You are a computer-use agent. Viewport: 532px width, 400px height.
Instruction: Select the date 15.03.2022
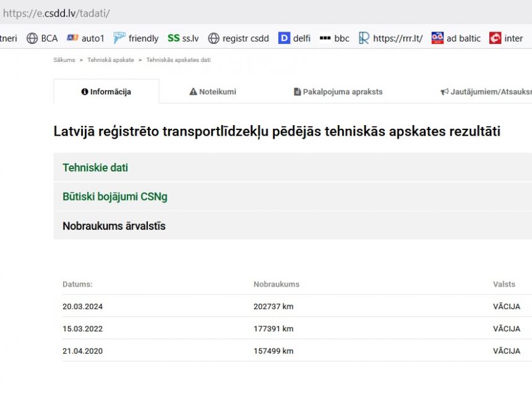(x=82, y=329)
